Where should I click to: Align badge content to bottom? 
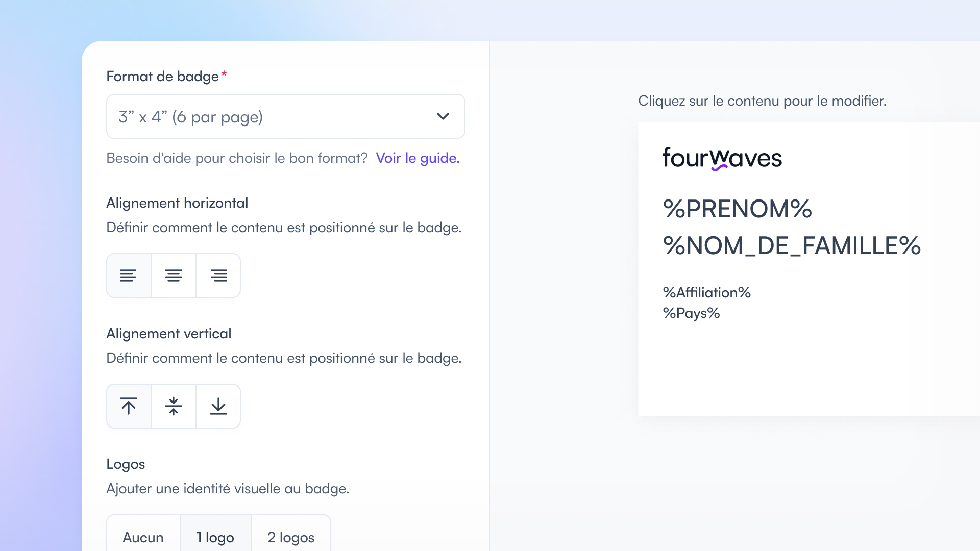point(218,406)
